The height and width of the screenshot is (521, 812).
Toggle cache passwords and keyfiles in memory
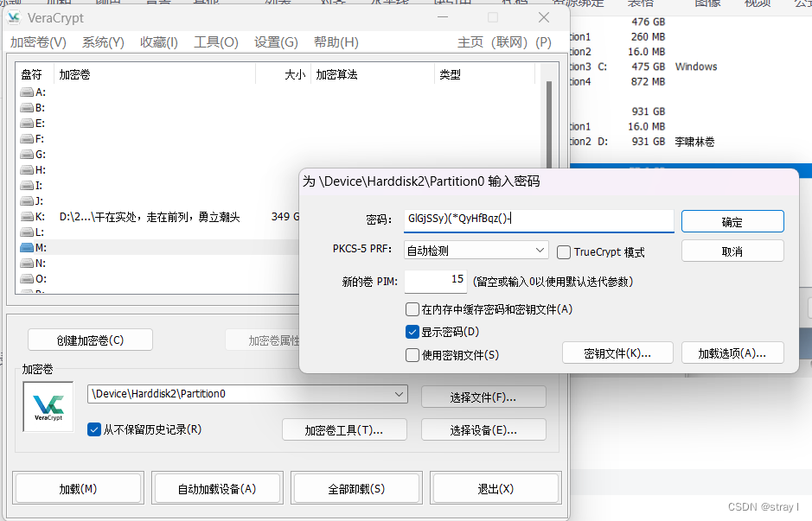pyautogui.click(x=412, y=309)
